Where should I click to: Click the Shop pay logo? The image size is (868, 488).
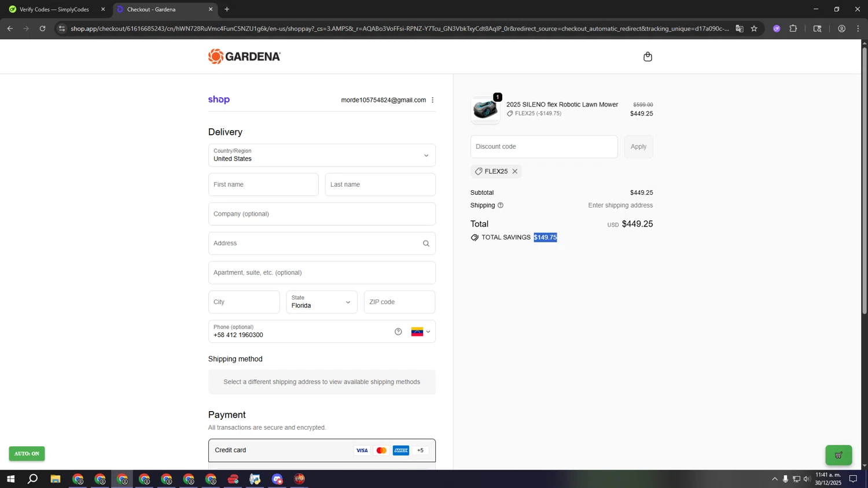click(x=219, y=99)
